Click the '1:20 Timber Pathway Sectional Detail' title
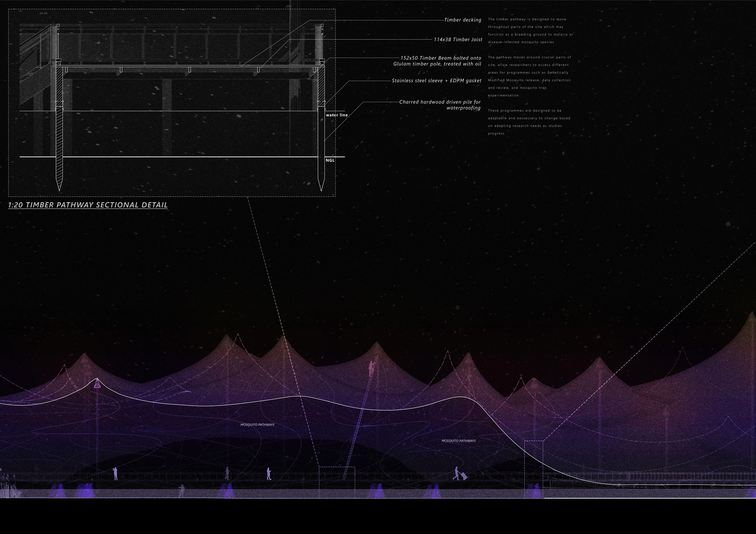Viewport: 756px width, 534px height. pyautogui.click(x=88, y=205)
